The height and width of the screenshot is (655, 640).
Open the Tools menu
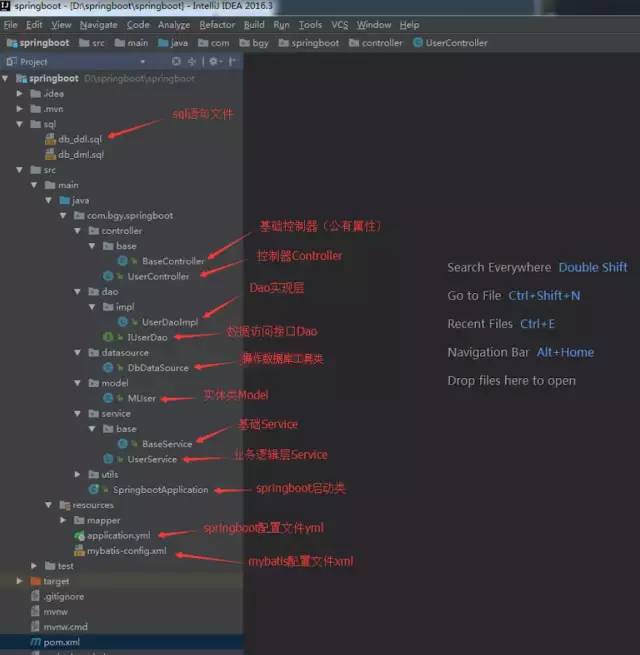click(x=310, y=25)
